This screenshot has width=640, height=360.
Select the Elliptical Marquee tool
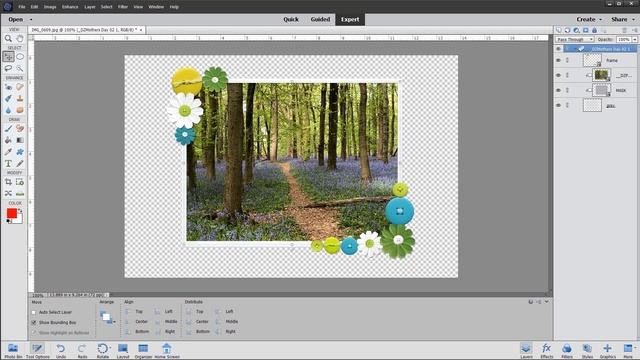pos(20,57)
